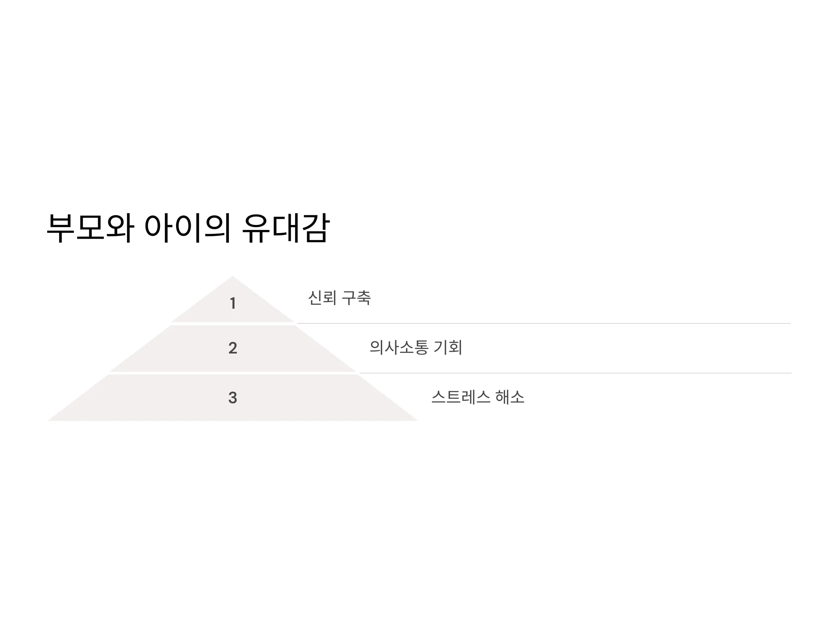Click the word 부모와 in the slide title

point(90,228)
